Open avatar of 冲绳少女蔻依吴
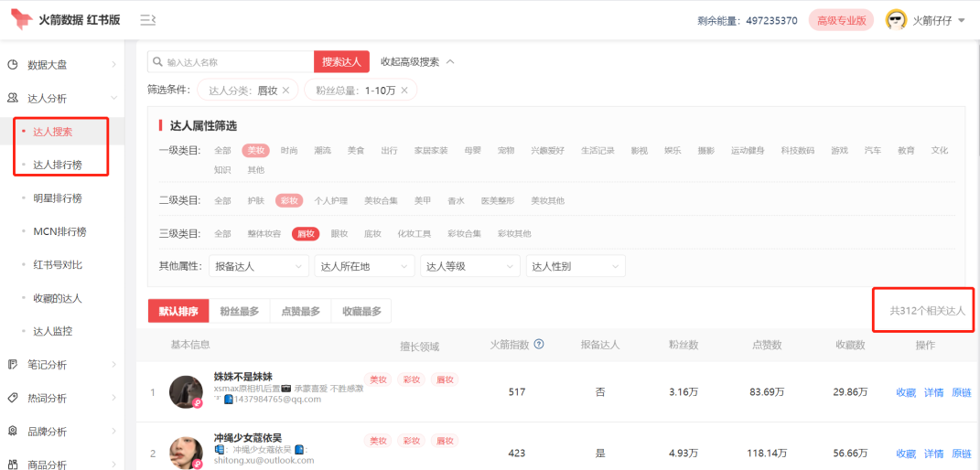The height and width of the screenshot is (470, 980). (187, 454)
